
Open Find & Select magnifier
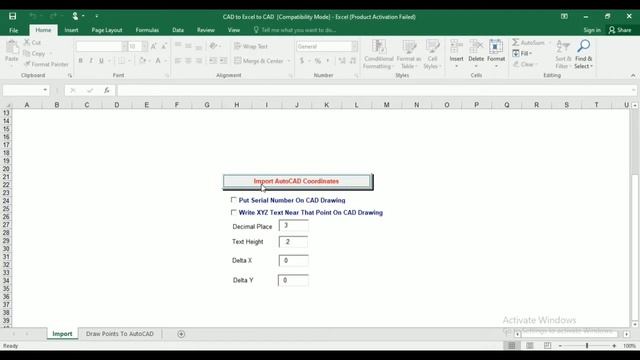(x=584, y=53)
